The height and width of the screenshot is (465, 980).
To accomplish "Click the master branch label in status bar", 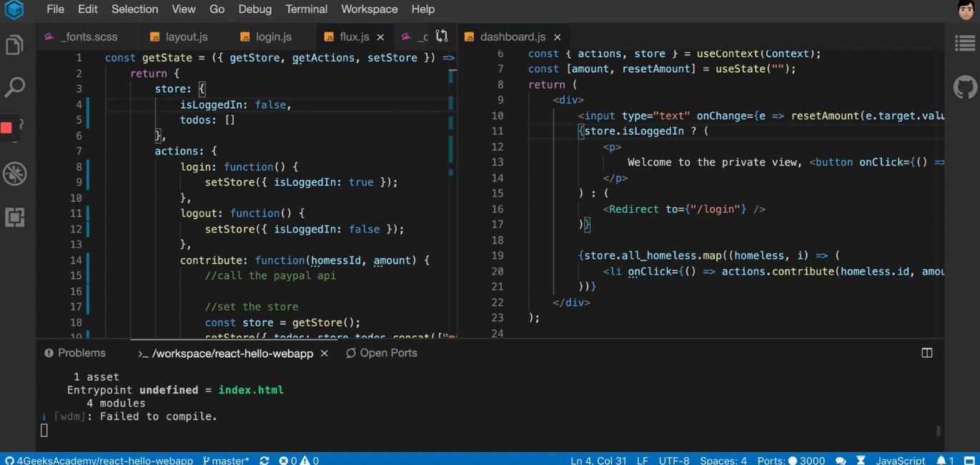I will (x=226, y=460).
